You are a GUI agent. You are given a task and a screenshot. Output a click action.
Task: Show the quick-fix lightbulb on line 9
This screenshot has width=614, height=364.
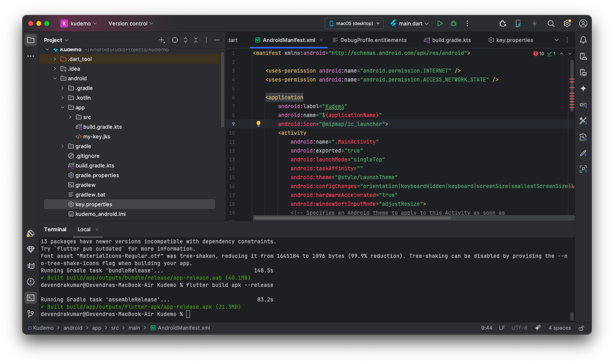[259, 124]
